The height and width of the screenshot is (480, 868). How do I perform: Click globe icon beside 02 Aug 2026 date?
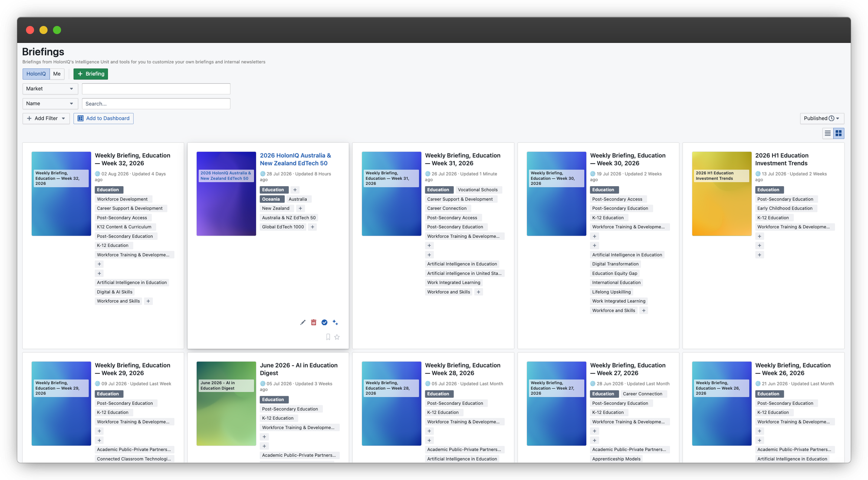pyautogui.click(x=98, y=174)
